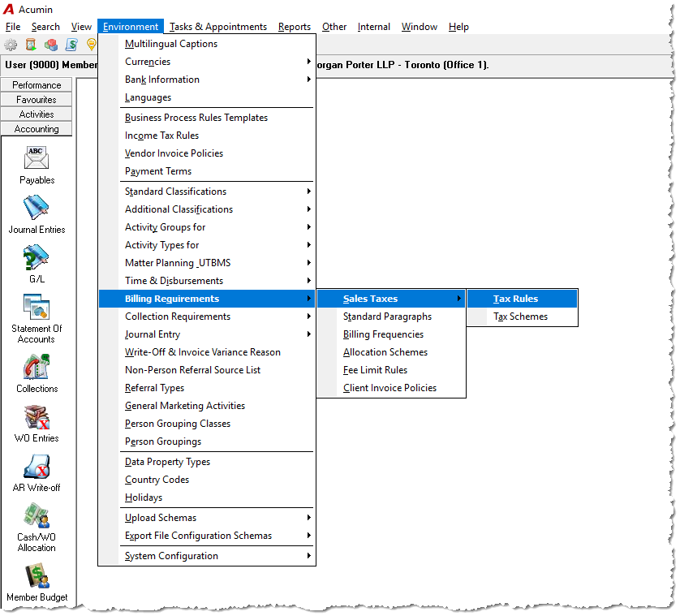Expand the Collection Requirements submenu
The image size is (680, 616).
206,317
